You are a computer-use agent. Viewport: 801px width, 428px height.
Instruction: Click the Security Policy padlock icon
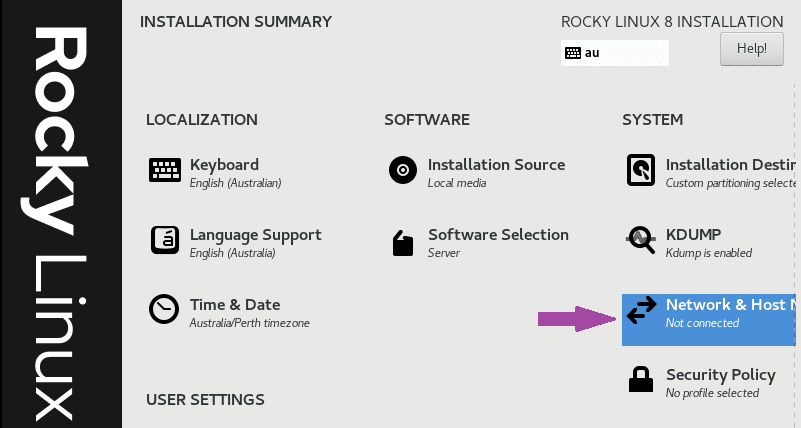[641, 379]
